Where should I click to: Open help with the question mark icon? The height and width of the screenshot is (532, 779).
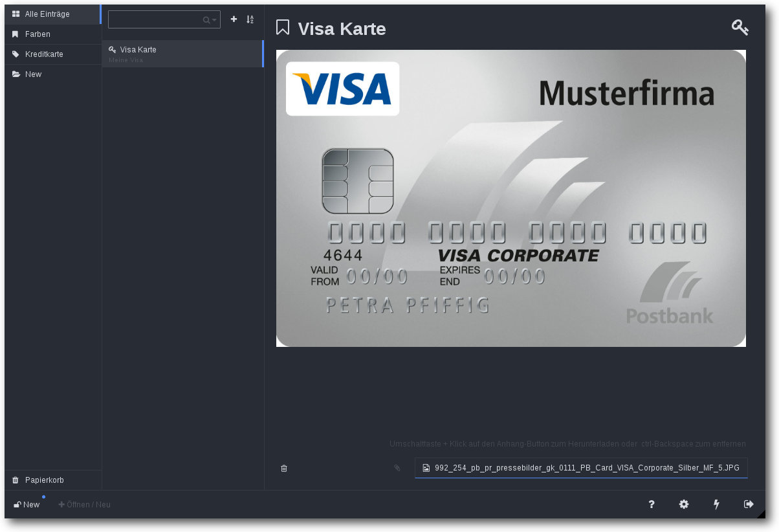(652, 504)
